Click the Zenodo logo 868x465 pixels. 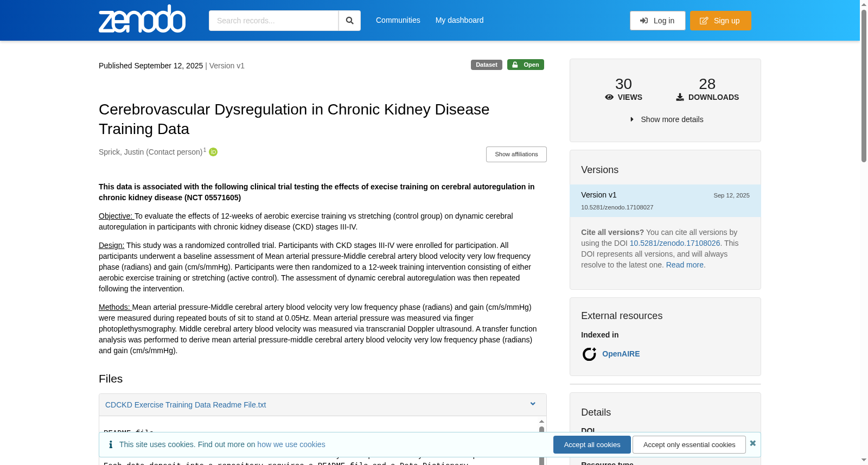tap(142, 19)
